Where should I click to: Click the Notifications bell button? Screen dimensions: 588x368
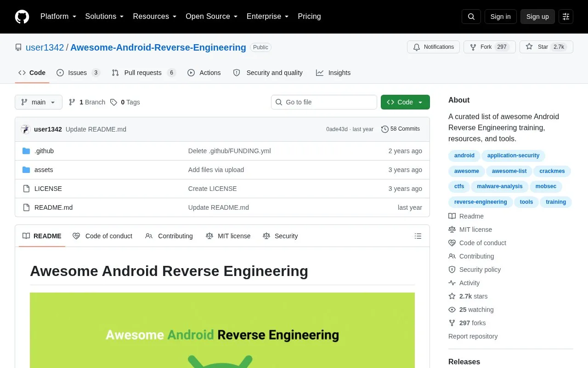pos(433,47)
